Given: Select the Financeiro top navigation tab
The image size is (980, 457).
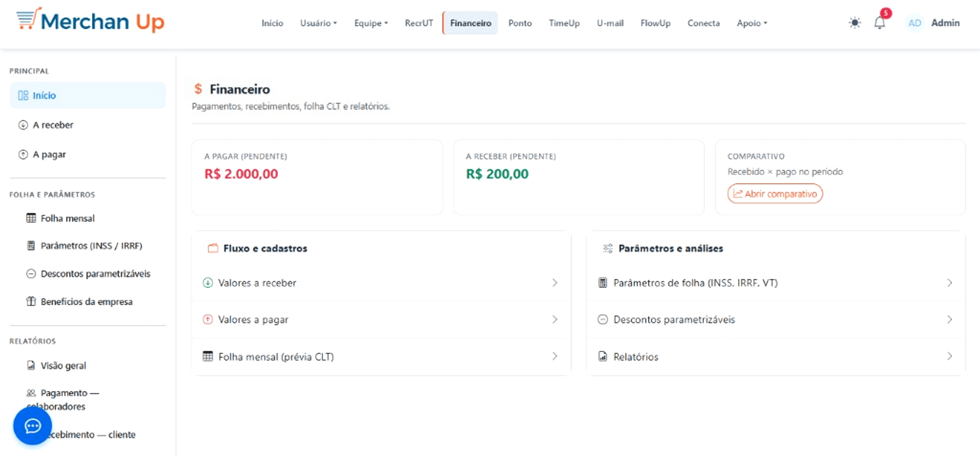Looking at the screenshot, I should point(471,23).
